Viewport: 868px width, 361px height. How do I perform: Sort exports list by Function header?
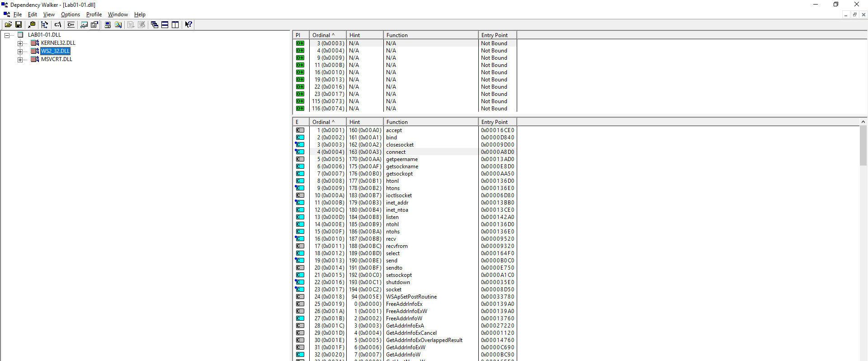[x=431, y=122]
